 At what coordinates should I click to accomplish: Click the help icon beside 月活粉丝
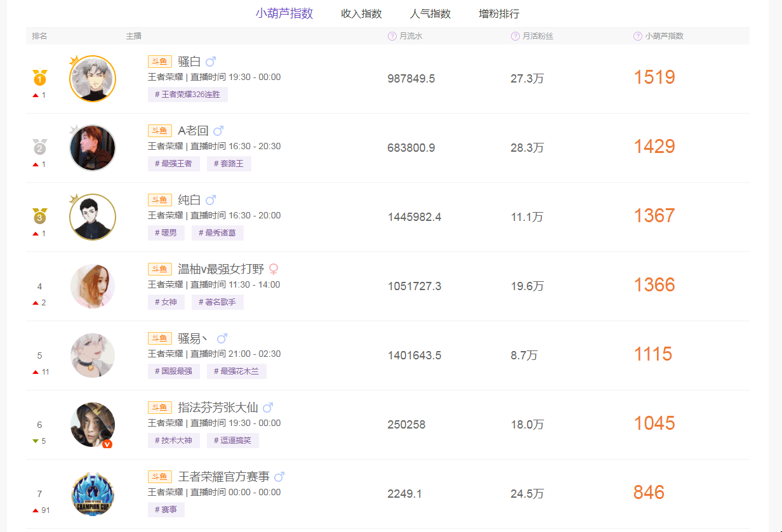(515, 36)
